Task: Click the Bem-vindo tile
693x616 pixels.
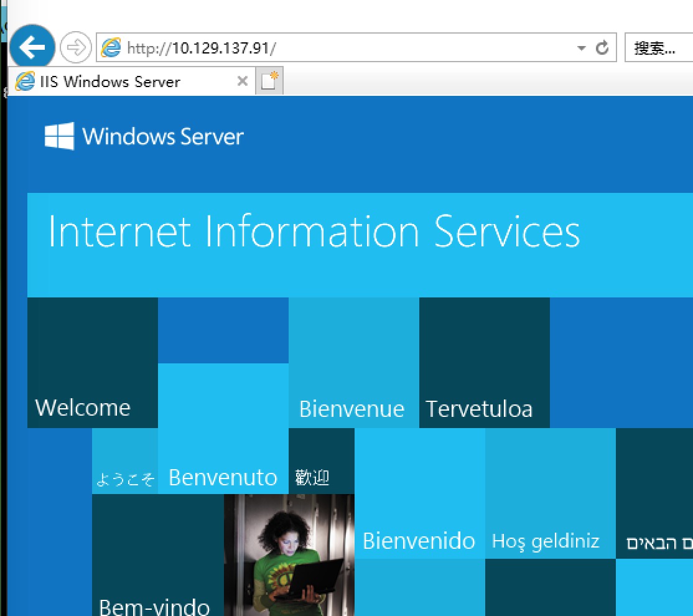Action: pyautogui.click(x=158, y=555)
